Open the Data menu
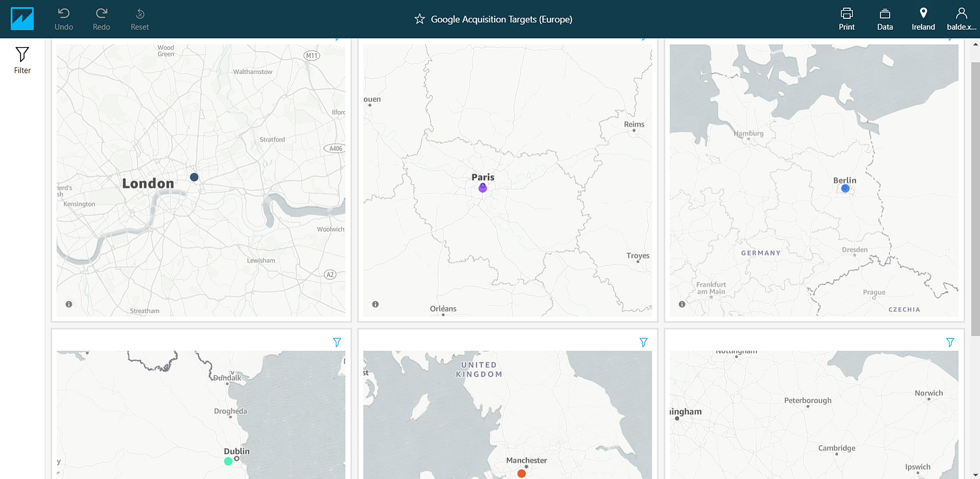The height and width of the screenshot is (479, 980). [885, 19]
